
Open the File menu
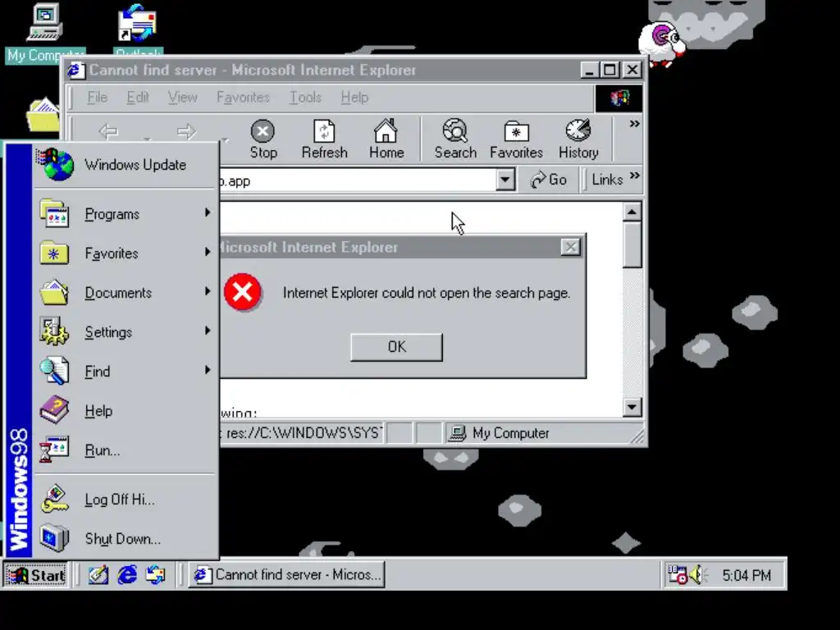pos(97,98)
